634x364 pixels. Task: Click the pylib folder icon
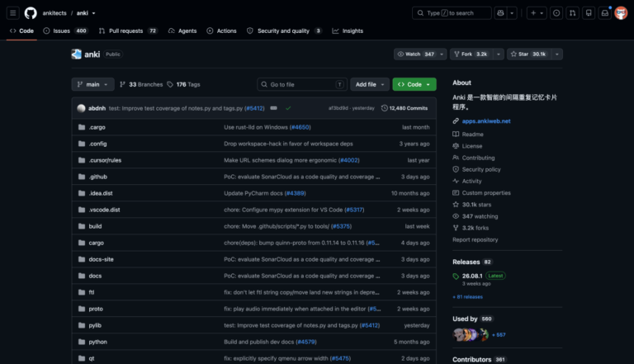82,325
